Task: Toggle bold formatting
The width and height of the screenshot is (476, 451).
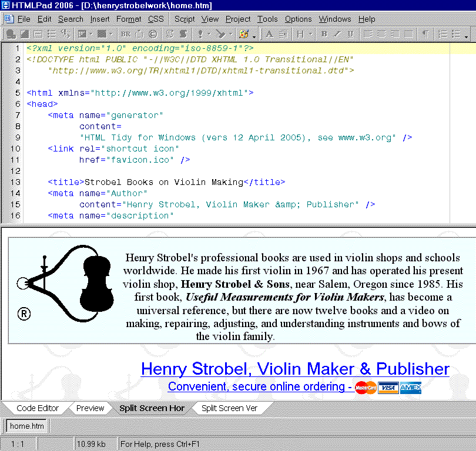Action: (x=324, y=34)
